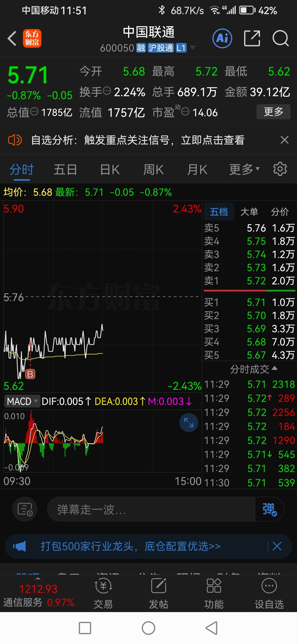Tap Android home circle button
The width and height of the screenshot is (297, 644).
[148, 628]
